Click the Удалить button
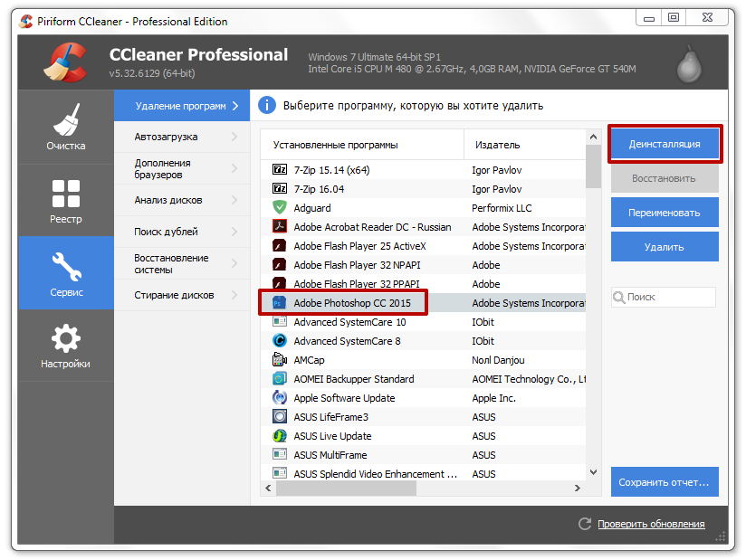This screenshot has height=560, width=746. click(665, 247)
